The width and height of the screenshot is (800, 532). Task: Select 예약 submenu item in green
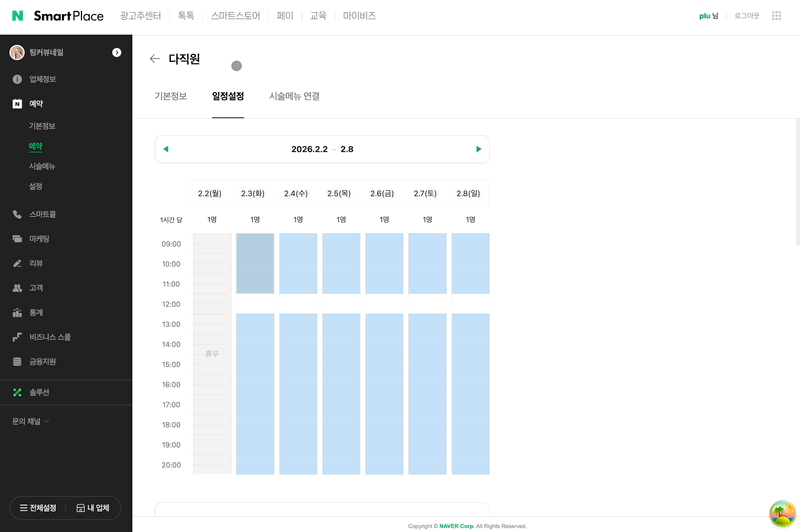(36, 146)
